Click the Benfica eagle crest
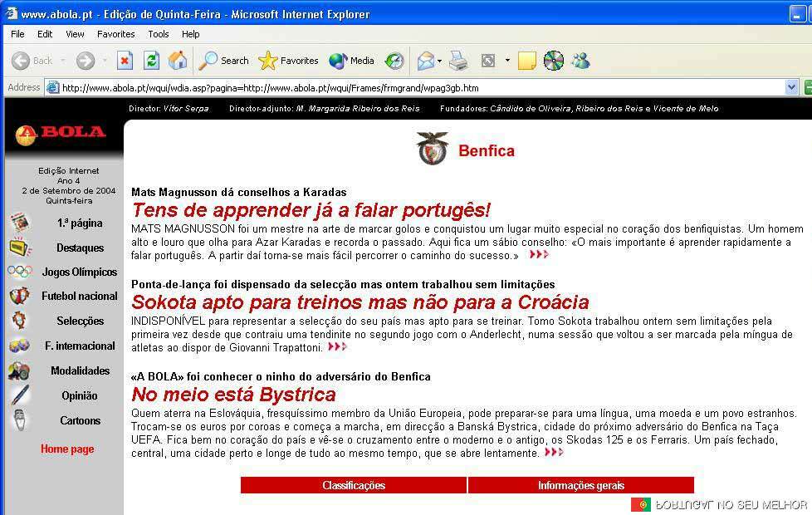The height and width of the screenshot is (515, 812). [432, 149]
